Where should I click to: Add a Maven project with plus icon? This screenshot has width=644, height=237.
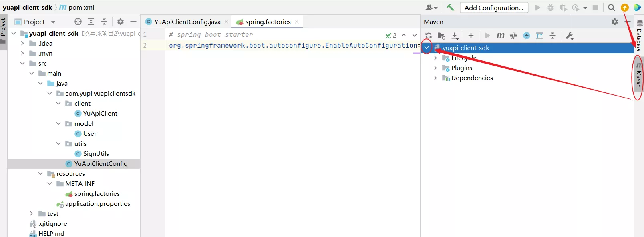coord(471,36)
